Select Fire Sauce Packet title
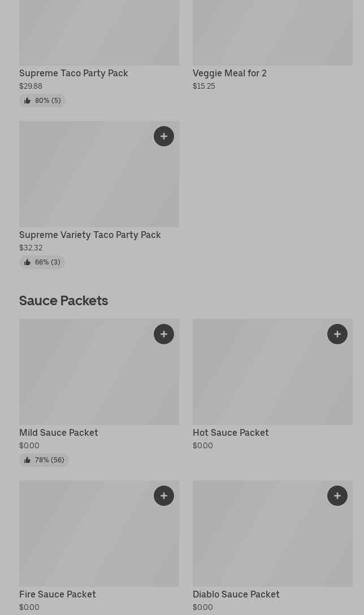Screen dimensions: 364x615 [58, 594]
